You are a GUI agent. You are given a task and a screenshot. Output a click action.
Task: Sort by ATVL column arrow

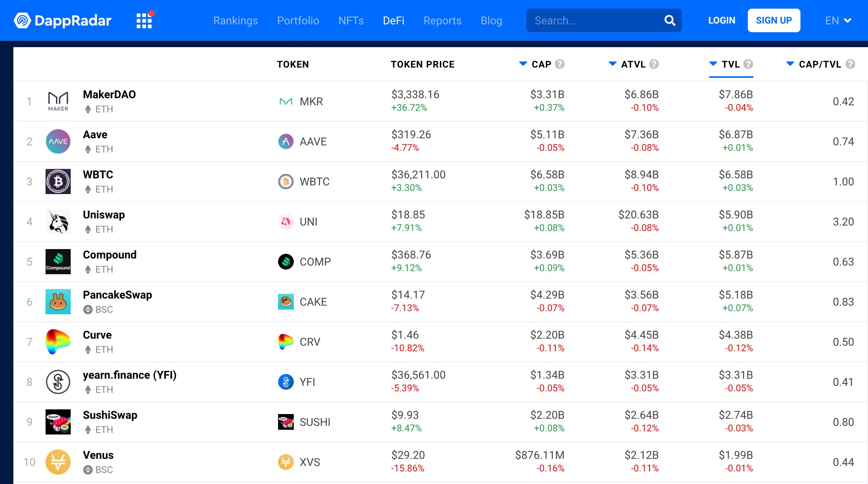pyautogui.click(x=612, y=64)
